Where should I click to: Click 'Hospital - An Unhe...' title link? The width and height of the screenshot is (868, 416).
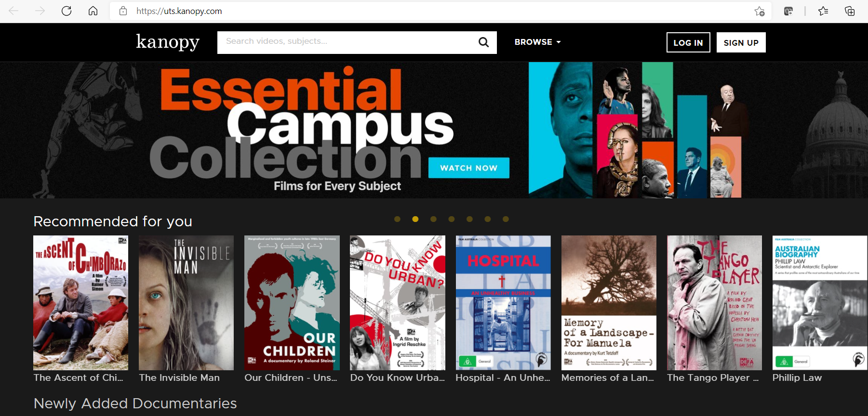click(503, 378)
